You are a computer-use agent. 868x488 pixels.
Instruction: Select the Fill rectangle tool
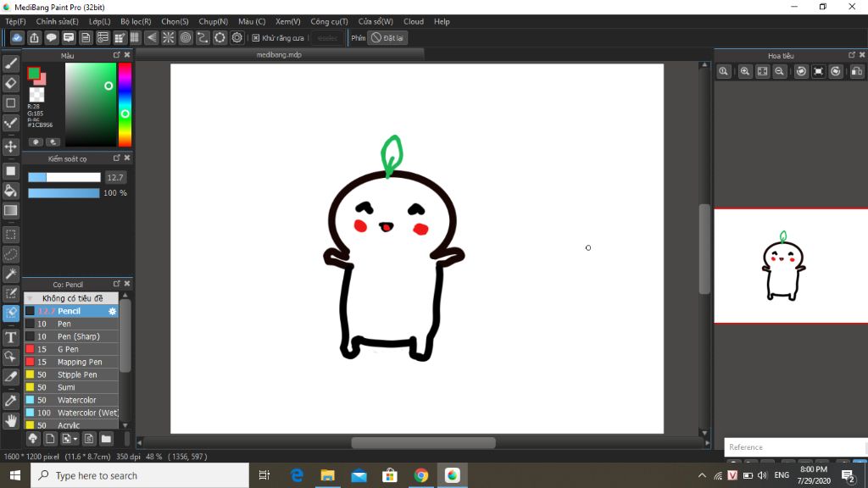coord(10,171)
